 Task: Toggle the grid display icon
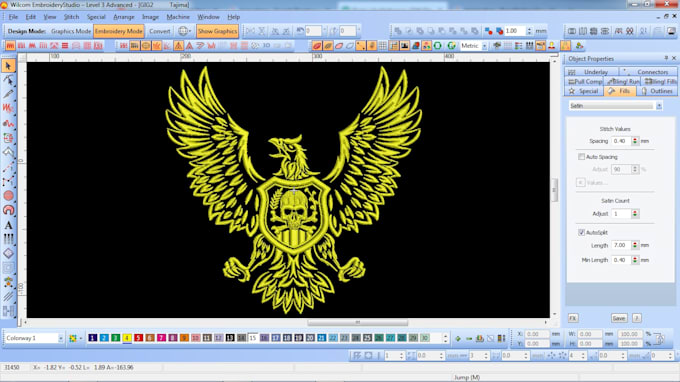click(x=382, y=46)
